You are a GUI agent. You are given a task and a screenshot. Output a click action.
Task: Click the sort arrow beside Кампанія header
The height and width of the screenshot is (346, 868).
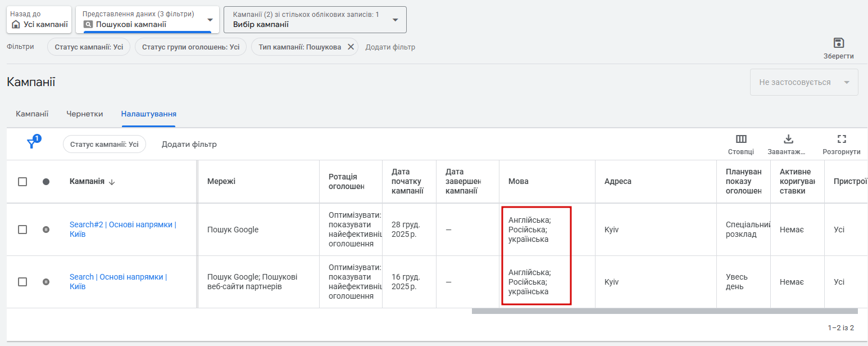(x=112, y=182)
